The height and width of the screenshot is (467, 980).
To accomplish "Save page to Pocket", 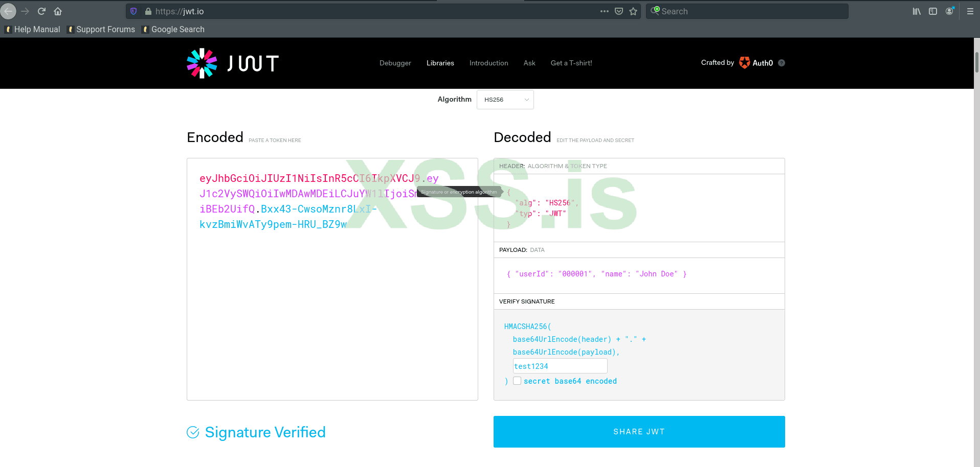I will 619,11.
